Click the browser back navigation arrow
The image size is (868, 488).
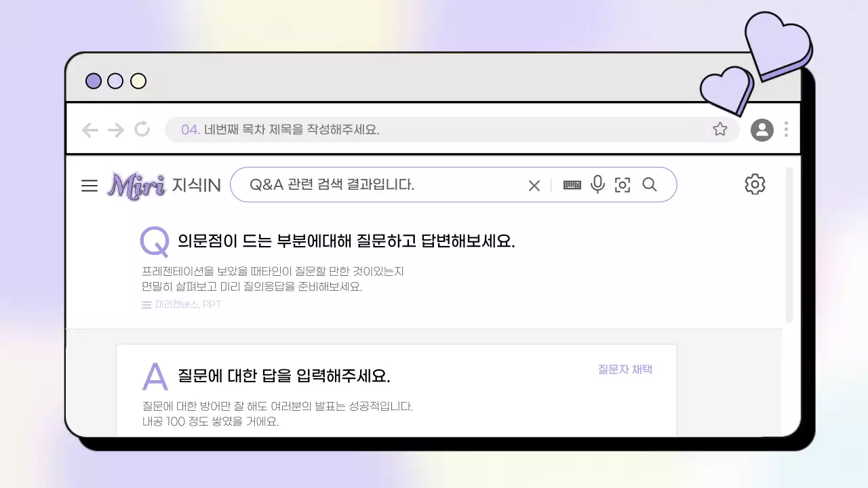pyautogui.click(x=90, y=129)
